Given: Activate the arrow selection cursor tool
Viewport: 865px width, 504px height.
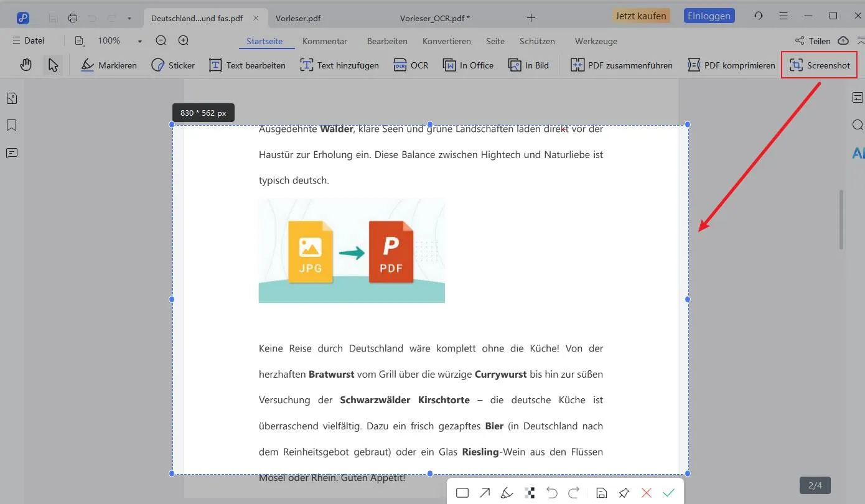Looking at the screenshot, I should tap(53, 65).
